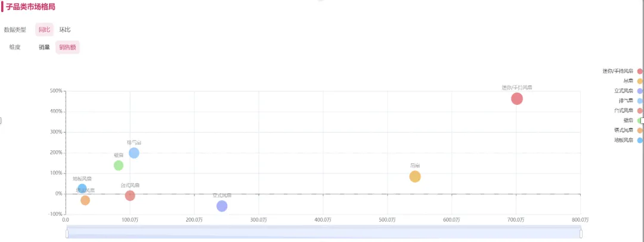Select the red 台式风扇 bubble
This screenshot has height=242, width=644.
(130, 196)
